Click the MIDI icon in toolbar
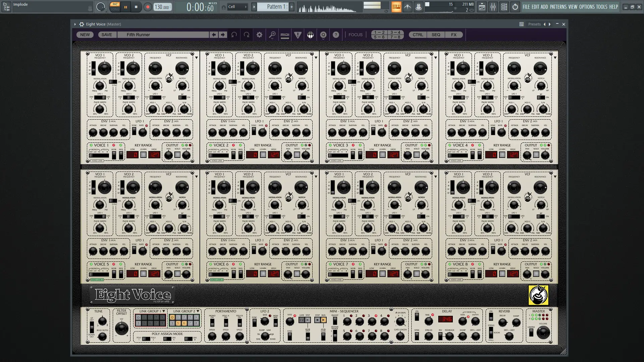The width and height of the screenshot is (644, 362). click(285, 35)
